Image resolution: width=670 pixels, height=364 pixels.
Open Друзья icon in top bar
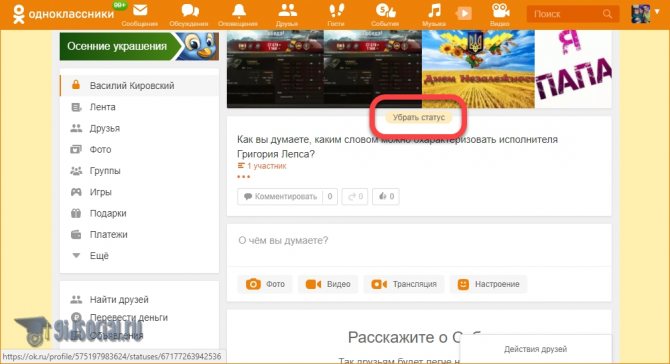[x=287, y=10]
